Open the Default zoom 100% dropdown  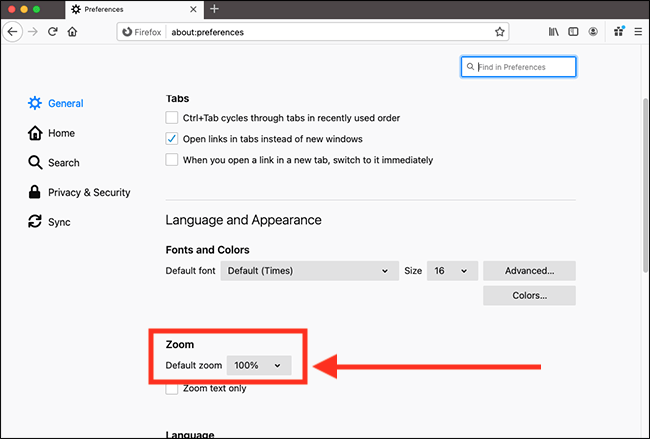[259, 365]
